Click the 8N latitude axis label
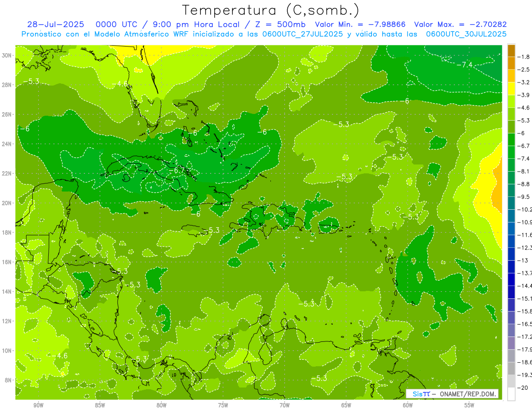Viewport: 532px width, 411px height. pyautogui.click(x=9, y=380)
